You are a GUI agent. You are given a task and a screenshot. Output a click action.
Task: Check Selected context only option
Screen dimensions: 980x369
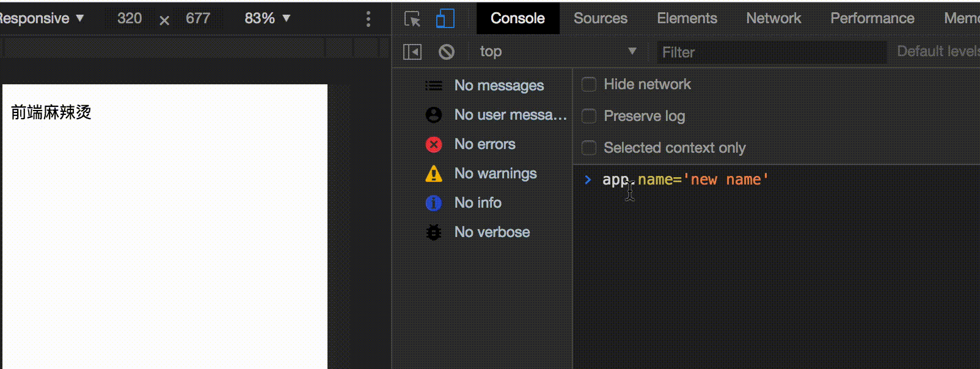coord(589,148)
